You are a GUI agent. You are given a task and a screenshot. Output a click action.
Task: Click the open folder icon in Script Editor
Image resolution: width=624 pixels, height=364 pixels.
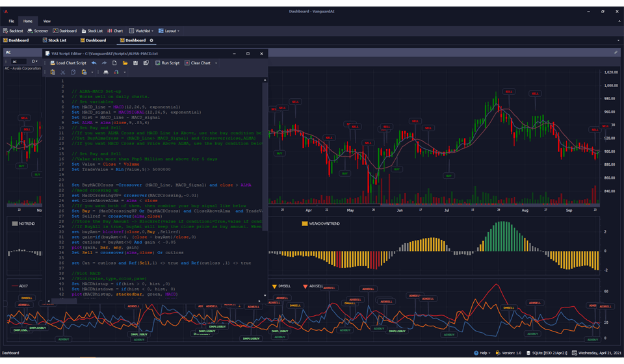[x=125, y=63]
